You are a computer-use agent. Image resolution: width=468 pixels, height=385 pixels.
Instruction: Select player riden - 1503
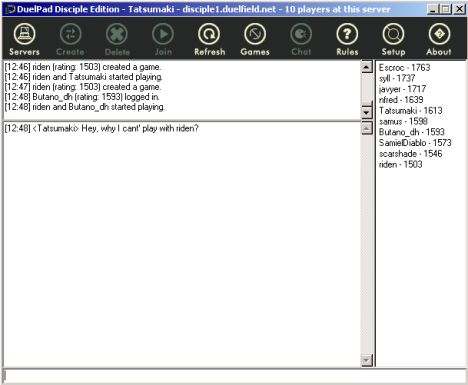pos(401,164)
